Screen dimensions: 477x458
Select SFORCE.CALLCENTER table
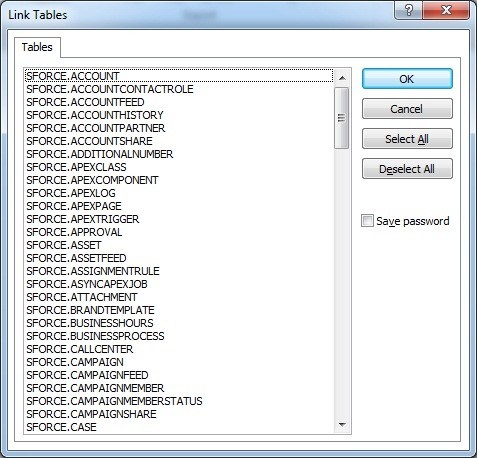[x=179, y=349]
